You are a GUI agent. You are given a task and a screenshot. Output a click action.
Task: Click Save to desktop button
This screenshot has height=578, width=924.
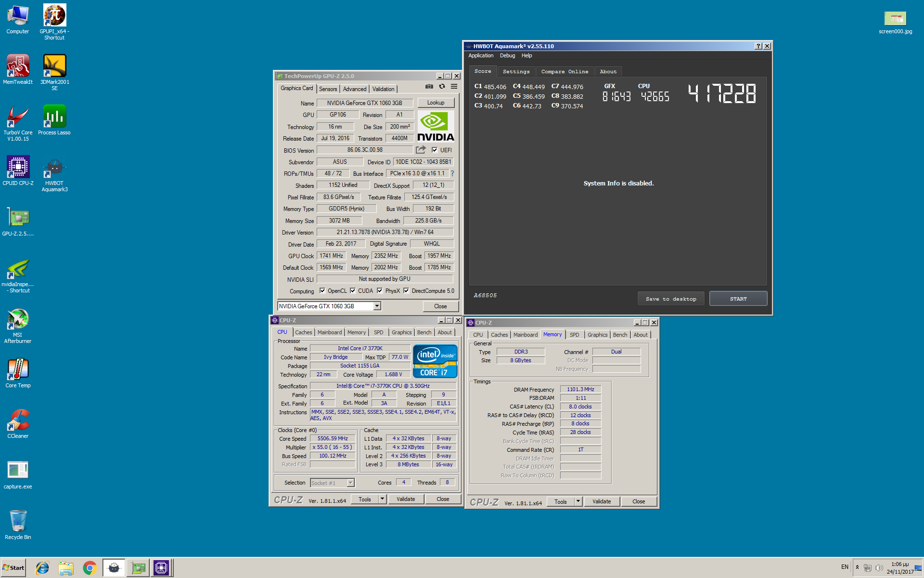(x=671, y=299)
